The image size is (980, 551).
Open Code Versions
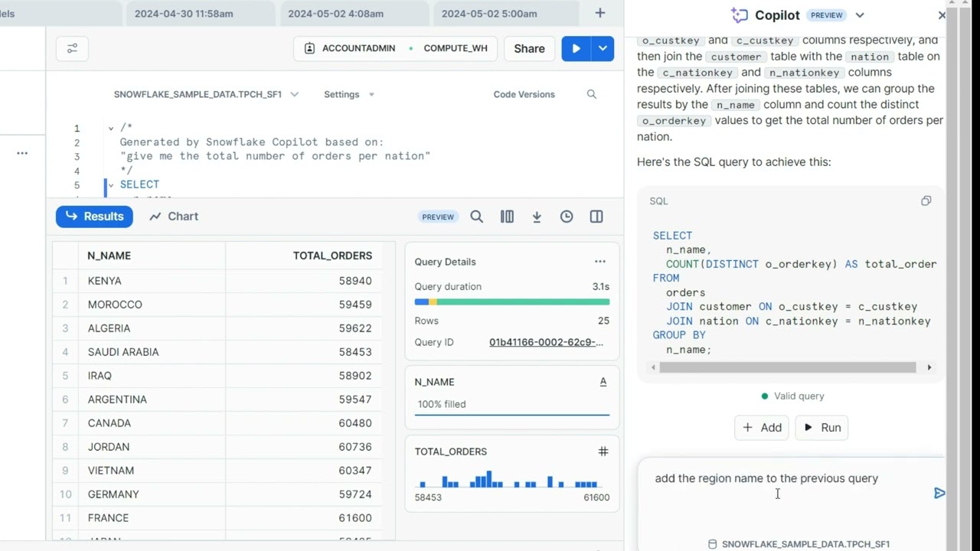pos(524,94)
